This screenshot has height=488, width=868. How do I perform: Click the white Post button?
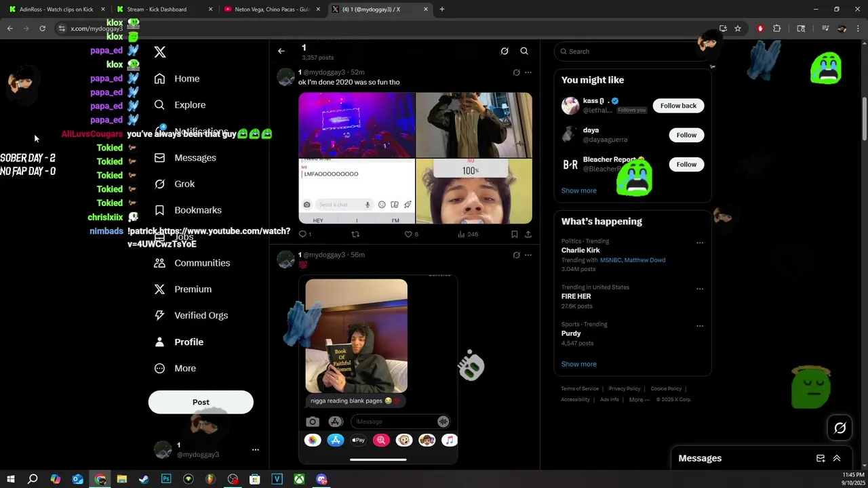(201, 402)
